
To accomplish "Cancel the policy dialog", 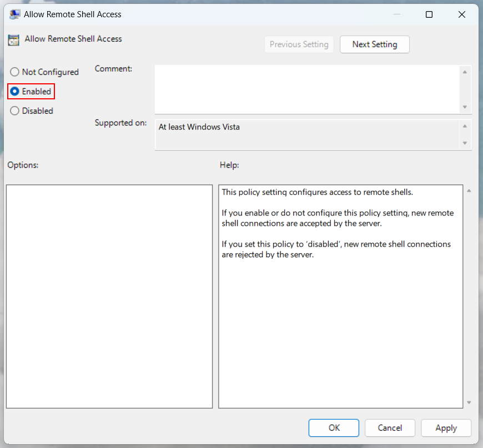I will [x=390, y=428].
